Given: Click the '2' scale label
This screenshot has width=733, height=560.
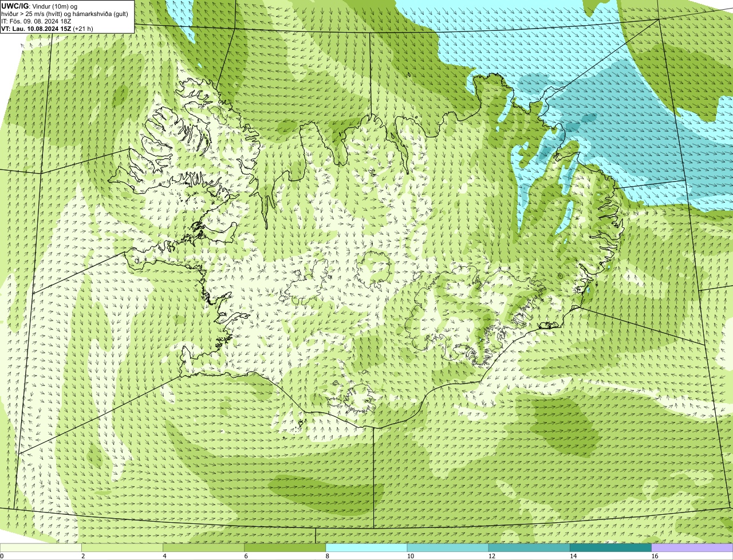Looking at the screenshot, I should pos(83,556).
